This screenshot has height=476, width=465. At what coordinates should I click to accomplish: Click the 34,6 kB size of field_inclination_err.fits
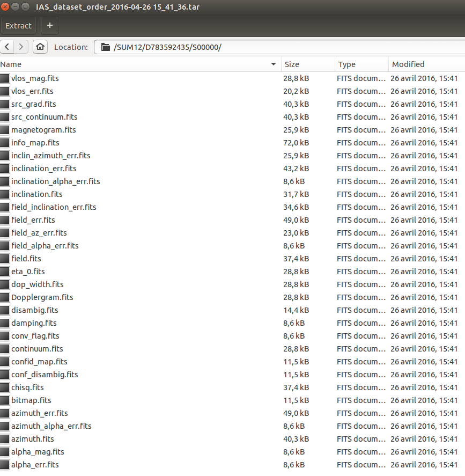point(296,207)
